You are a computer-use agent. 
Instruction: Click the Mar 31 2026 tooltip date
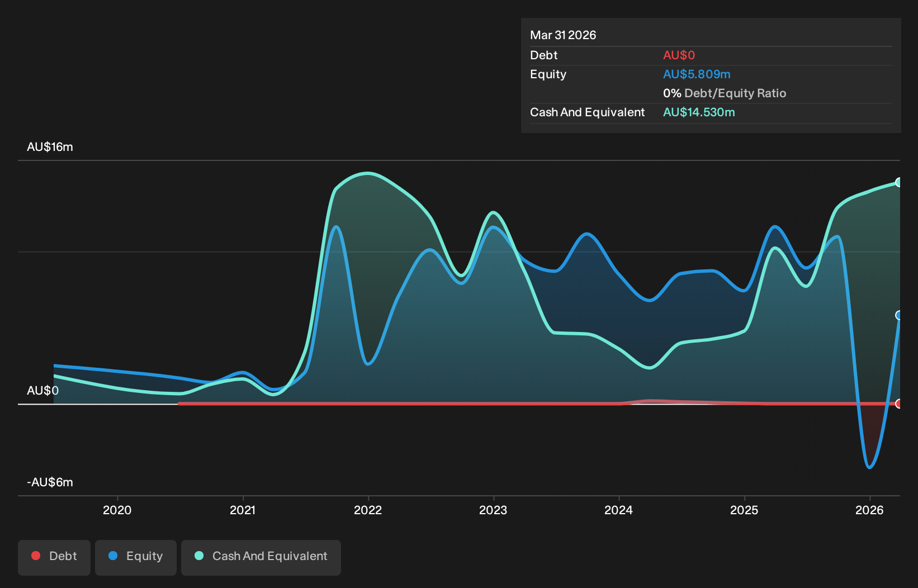coord(563,35)
